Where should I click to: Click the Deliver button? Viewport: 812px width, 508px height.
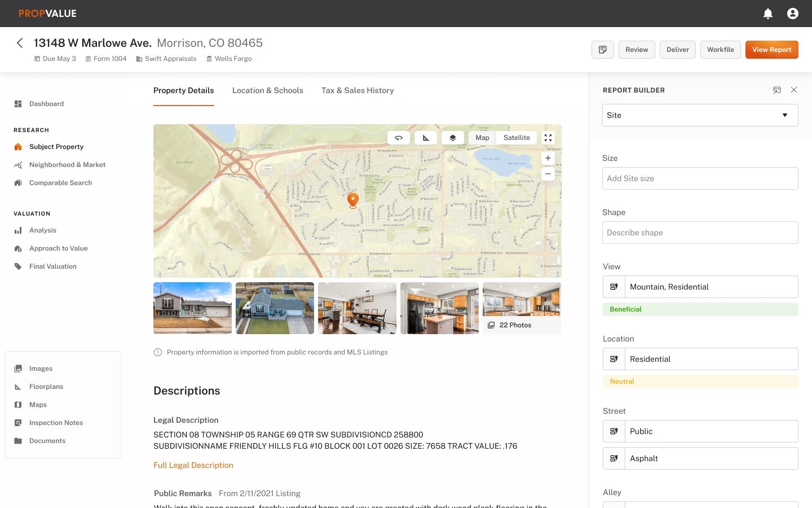coord(678,50)
